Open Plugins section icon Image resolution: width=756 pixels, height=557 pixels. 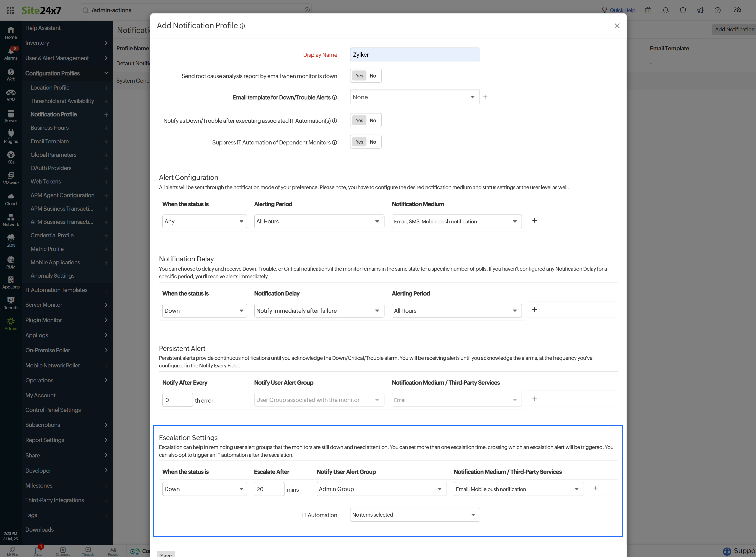click(11, 137)
